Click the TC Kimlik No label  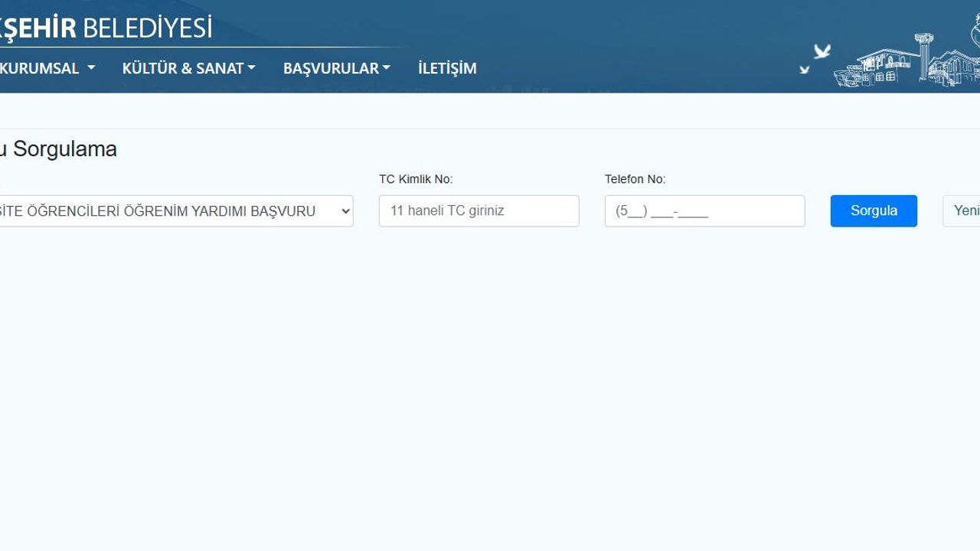416,179
